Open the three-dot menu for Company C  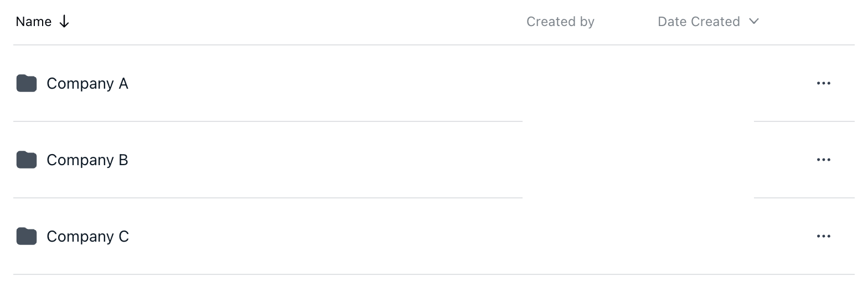824,237
